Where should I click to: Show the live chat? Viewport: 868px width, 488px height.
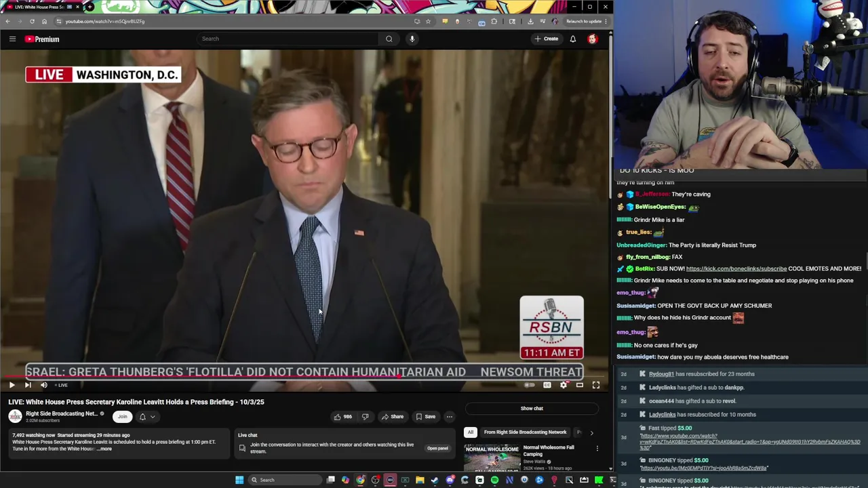(532, 408)
